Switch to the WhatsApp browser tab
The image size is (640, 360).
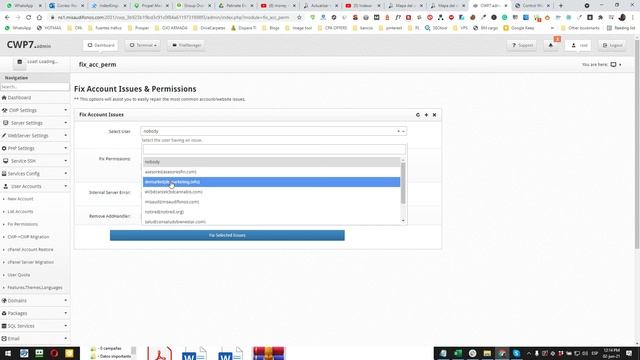(23, 6)
